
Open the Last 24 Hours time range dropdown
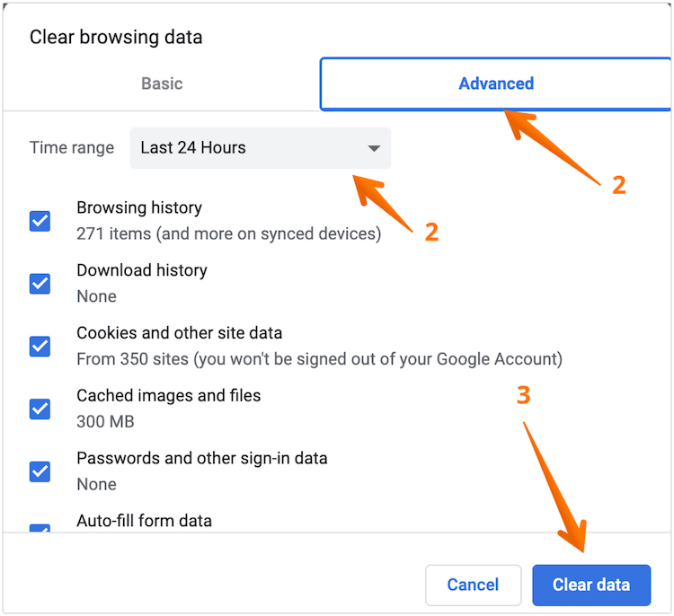pyautogui.click(x=260, y=148)
